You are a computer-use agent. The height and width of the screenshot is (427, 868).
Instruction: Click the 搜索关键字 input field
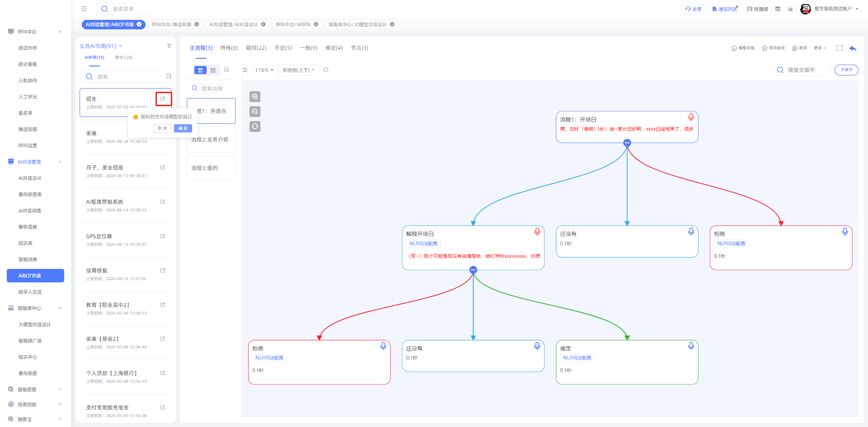coord(801,70)
